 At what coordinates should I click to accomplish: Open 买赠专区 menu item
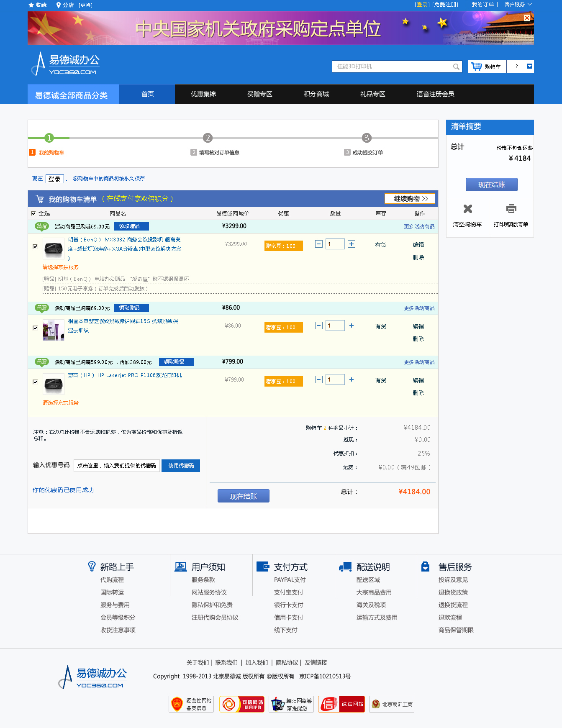[260, 94]
